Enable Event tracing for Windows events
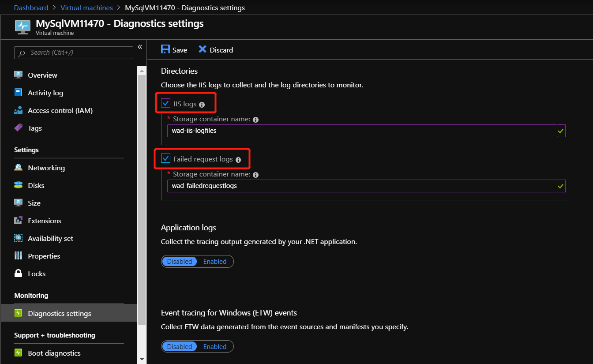Image resolution: width=593 pixels, height=364 pixels. pyautogui.click(x=215, y=346)
